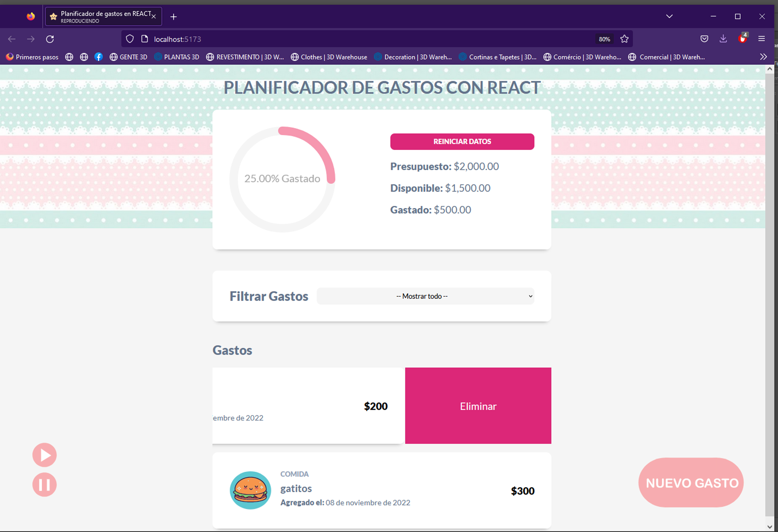
Task: Open Pocket save icon
Action: 704,39
